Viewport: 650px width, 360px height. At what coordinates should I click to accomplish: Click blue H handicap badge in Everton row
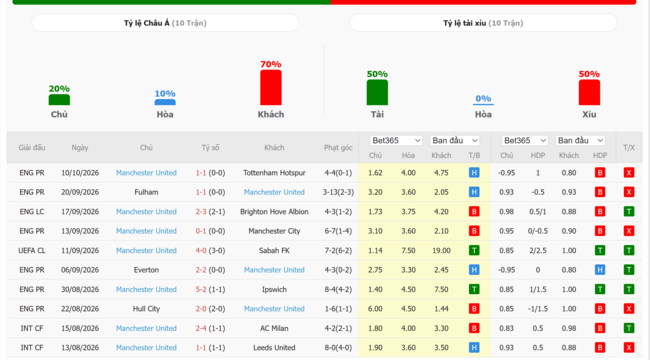(x=599, y=270)
